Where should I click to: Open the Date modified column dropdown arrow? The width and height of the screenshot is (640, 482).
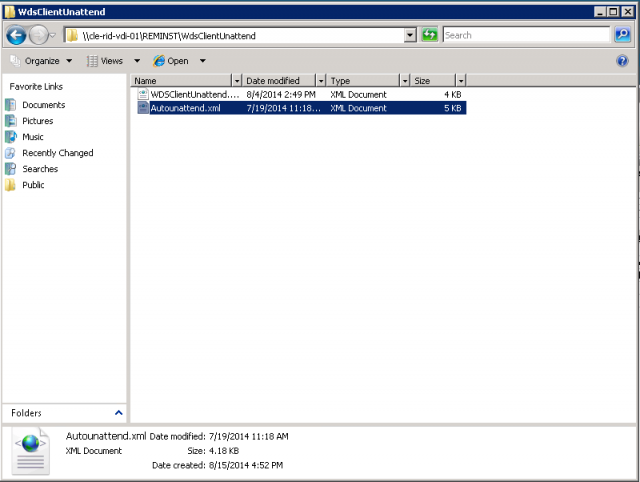tap(321, 80)
